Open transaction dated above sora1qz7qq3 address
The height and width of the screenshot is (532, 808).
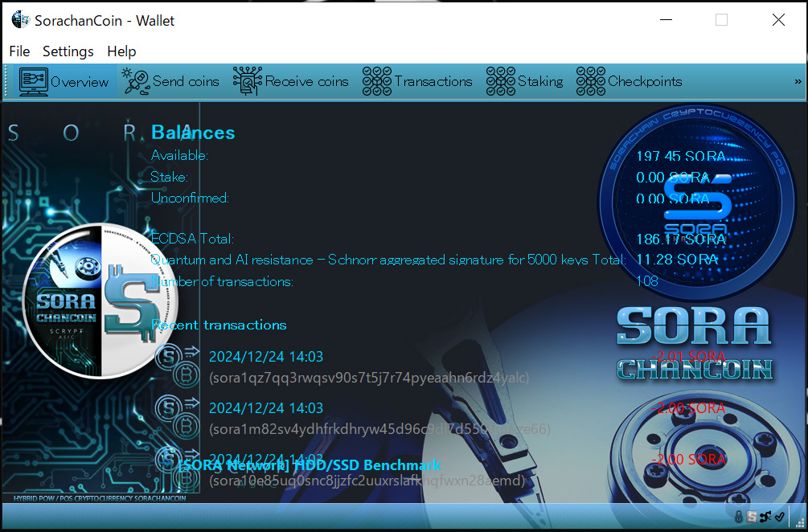pyautogui.click(x=266, y=356)
